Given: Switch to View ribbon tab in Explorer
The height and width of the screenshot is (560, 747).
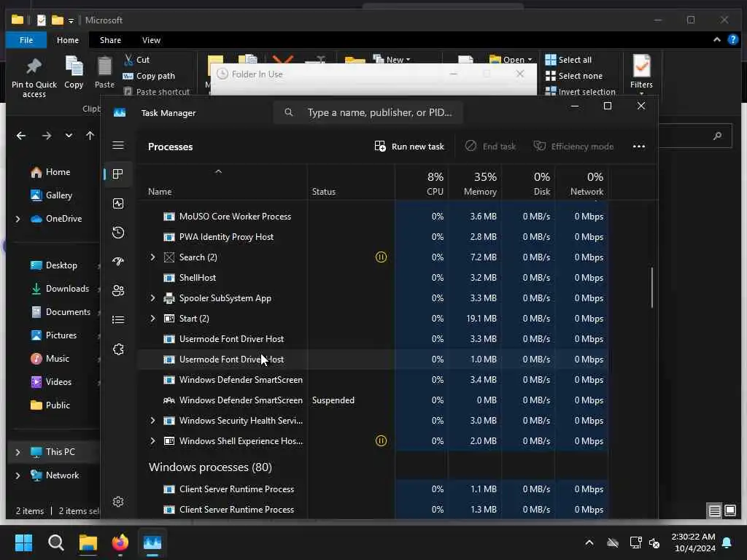Looking at the screenshot, I should (x=151, y=40).
